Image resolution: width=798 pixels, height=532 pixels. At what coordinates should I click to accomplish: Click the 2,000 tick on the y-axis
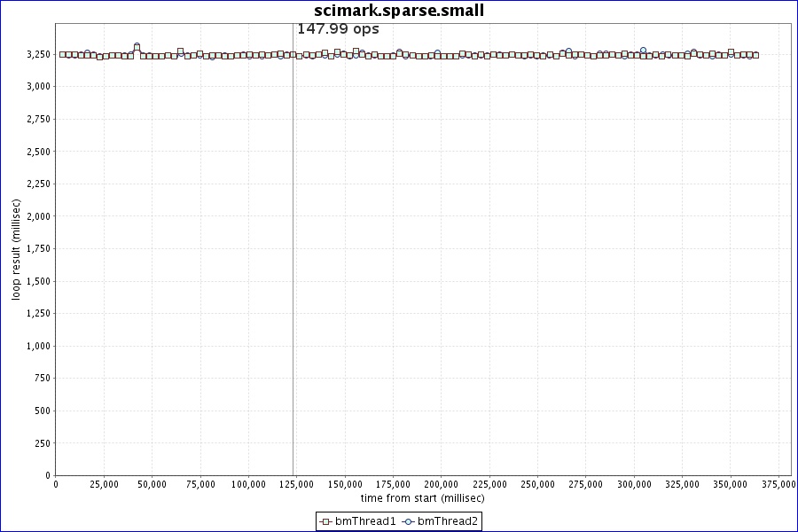[36, 216]
